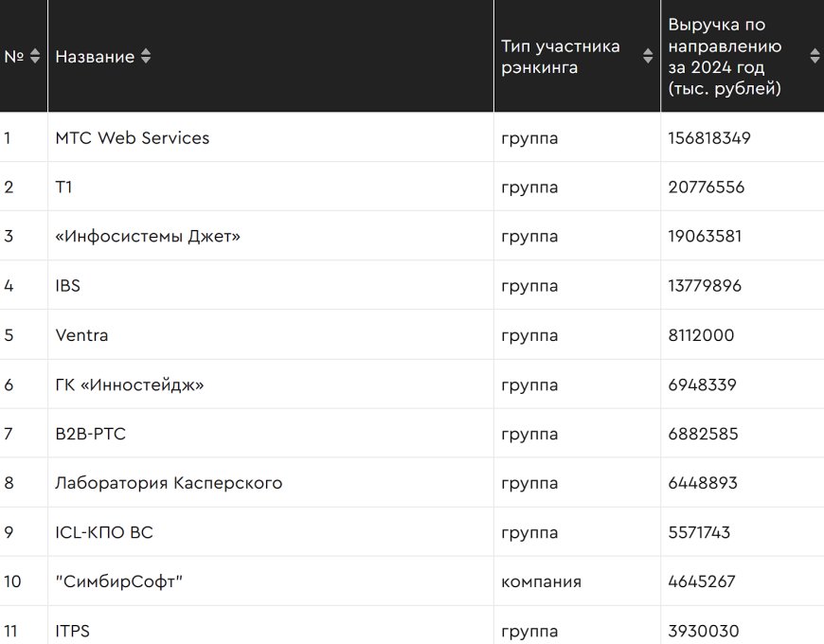Click revenue value 19063581
824x644 pixels.
tap(705, 237)
